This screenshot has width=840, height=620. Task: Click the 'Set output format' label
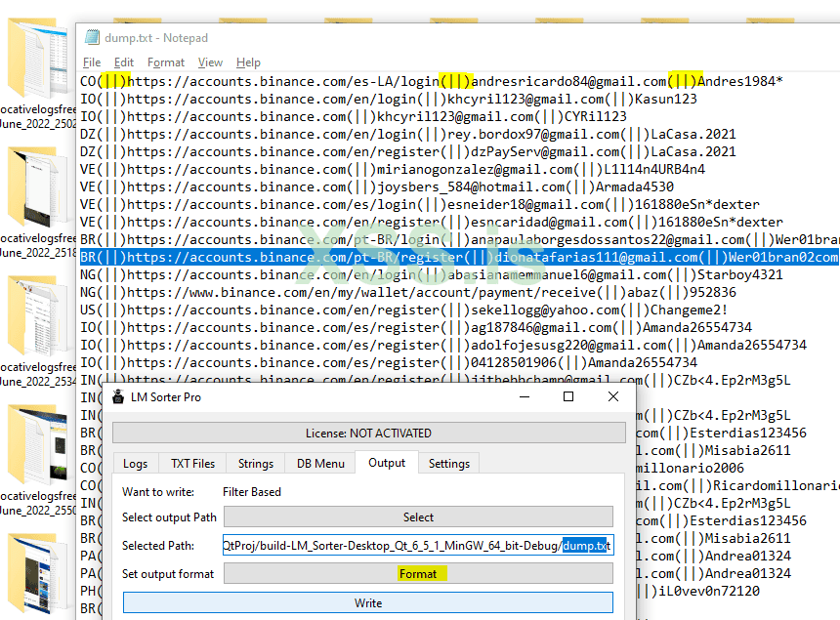point(168,574)
